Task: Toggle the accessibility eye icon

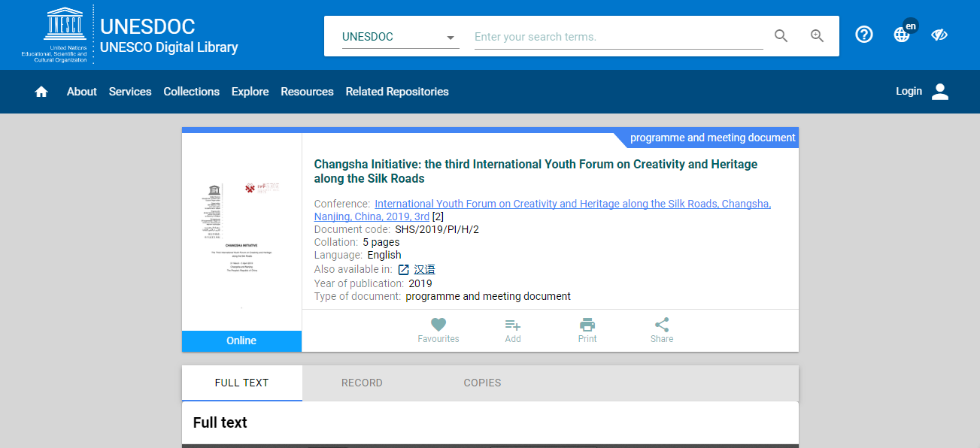Action: tap(939, 35)
